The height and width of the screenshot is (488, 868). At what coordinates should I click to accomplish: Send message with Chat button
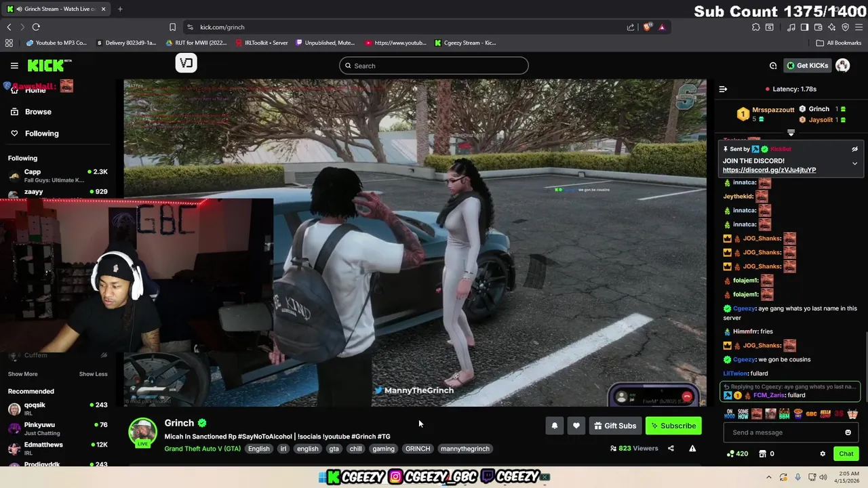846,453
